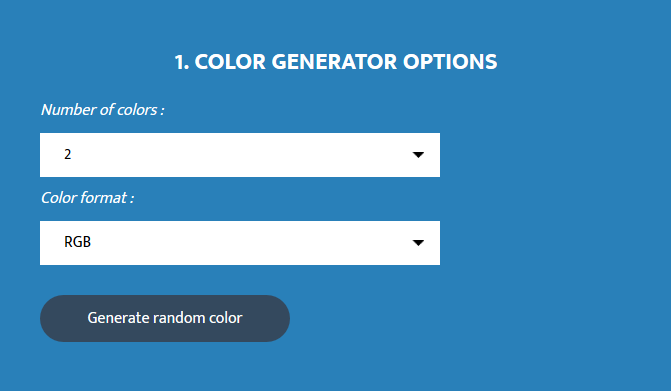The image size is (671, 391).
Task: Select the value 2 in the count box
Action: (x=68, y=154)
